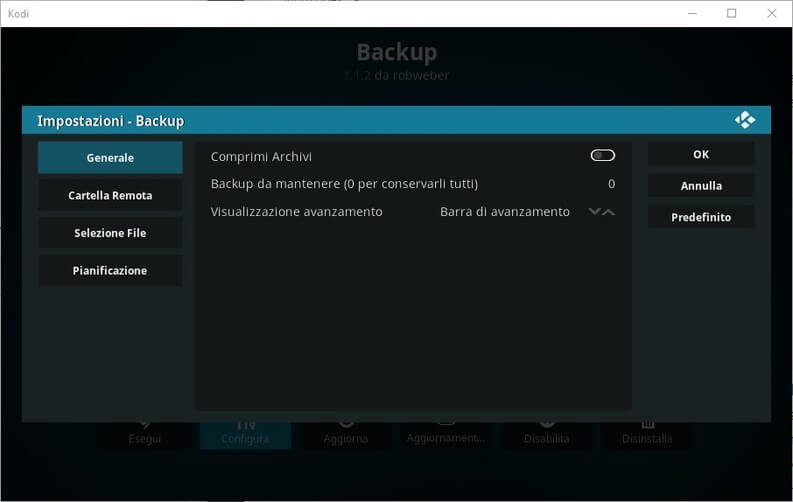Reset settings with Predefinito button
The image size is (793, 502).
pyautogui.click(x=701, y=217)
